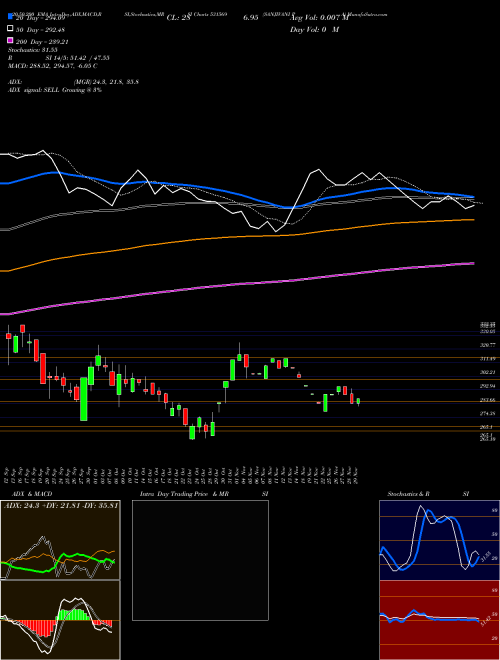This screenshot has height=660, width=500.
Task: Click the tall green candle near 30 Sep
Action: (x=84, y=399)
